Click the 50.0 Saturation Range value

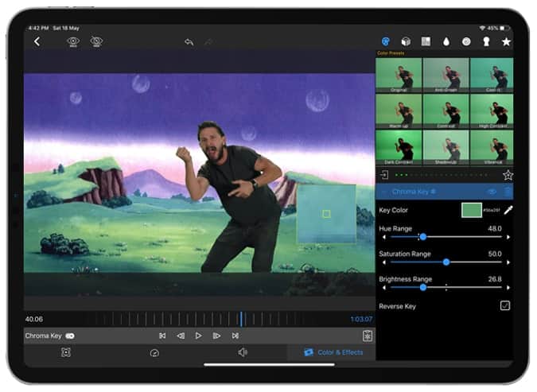pos(495,254)
